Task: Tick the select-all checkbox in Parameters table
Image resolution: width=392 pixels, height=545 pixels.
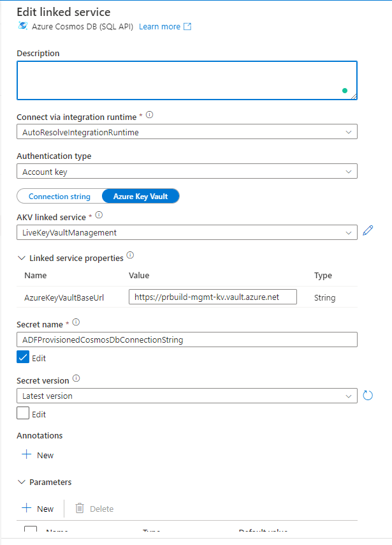Action: coord(30,531)
